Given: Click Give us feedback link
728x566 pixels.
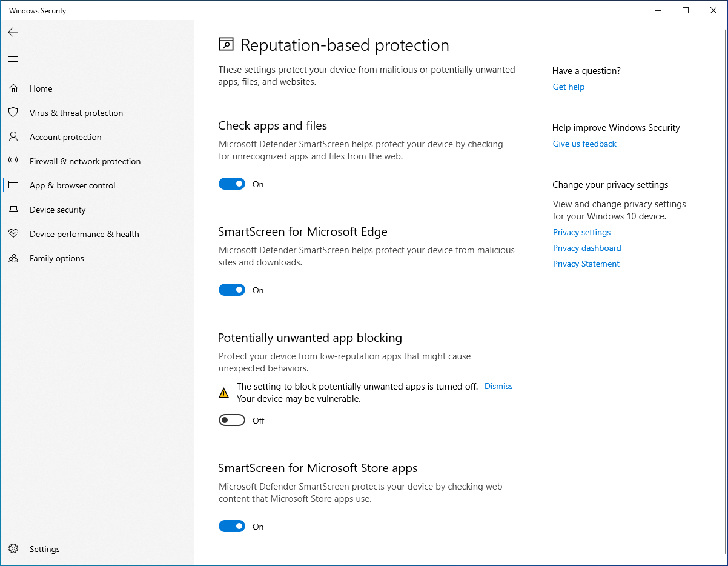Looking at the screenshot, I should pos(584,144).
